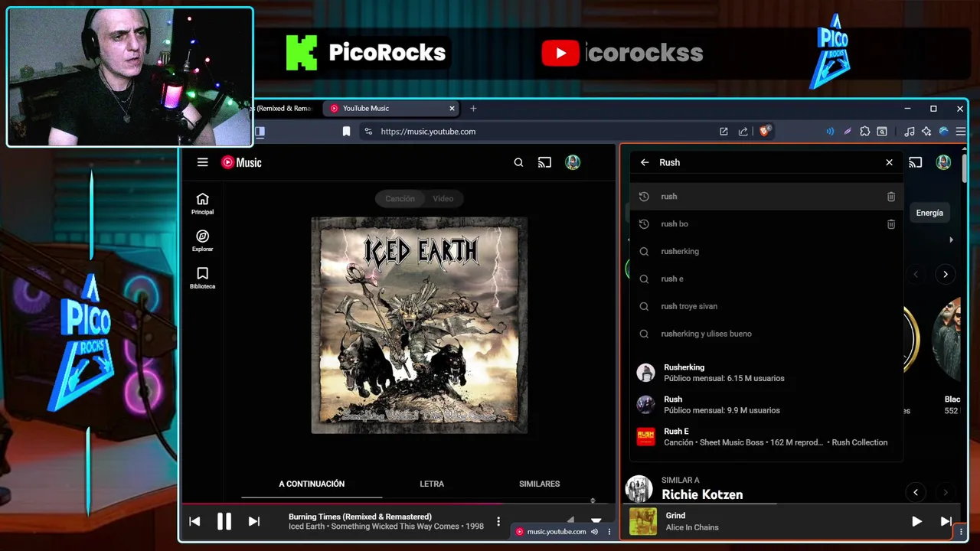Image resolution: width=980 pixels, height=551 pixels.
Task: Open the Rusherking artist result
Action: (x=766, y=373)
